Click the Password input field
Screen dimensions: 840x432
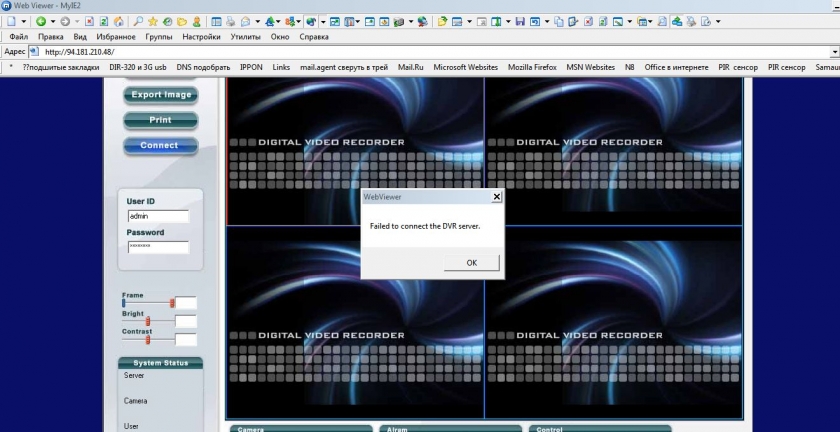(x=159, y=247)
